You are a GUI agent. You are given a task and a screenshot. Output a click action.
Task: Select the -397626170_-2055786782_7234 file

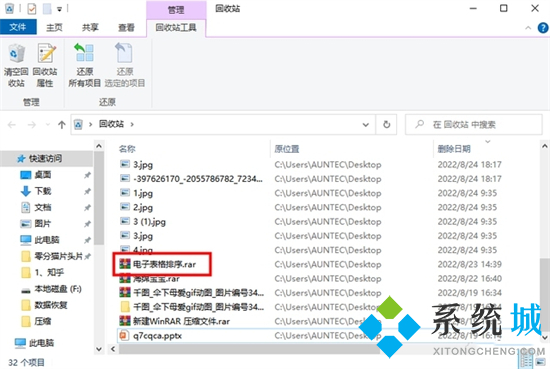click(x=197, y=179)
